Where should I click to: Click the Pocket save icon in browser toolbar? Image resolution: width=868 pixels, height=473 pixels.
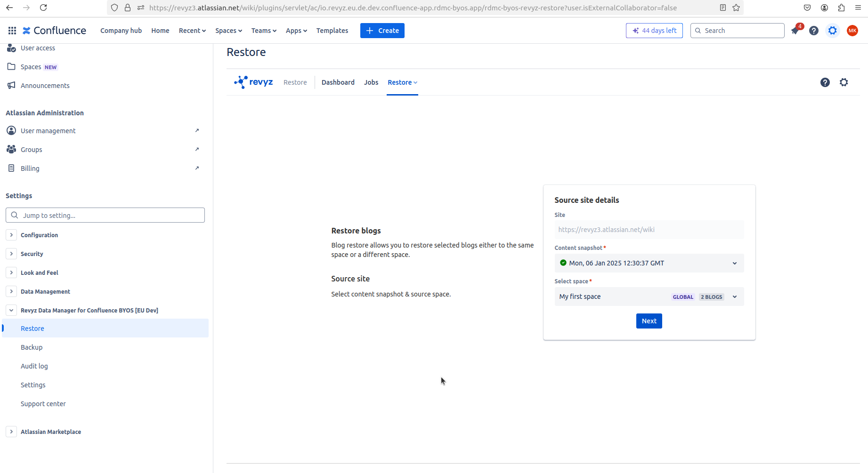coord(807,8)
